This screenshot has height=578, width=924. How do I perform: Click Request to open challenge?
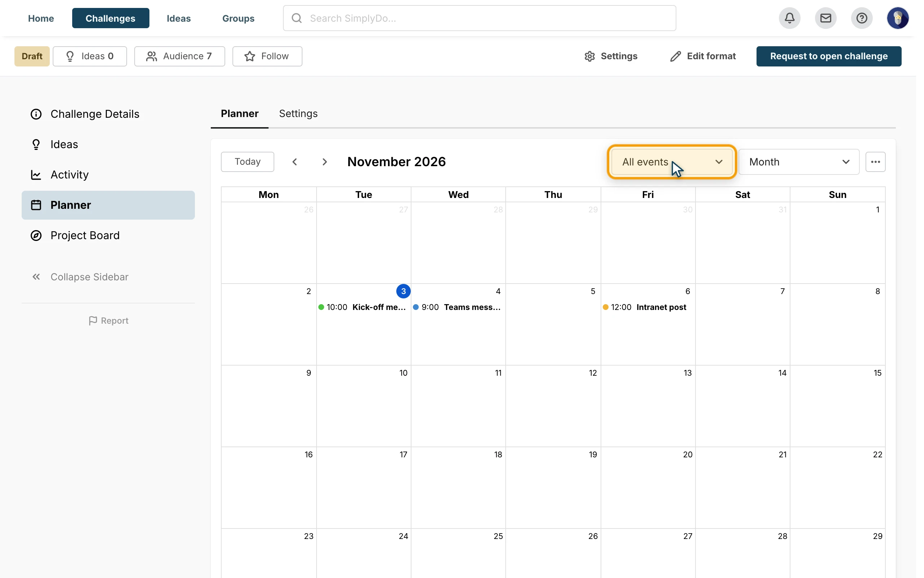[829, 56]
